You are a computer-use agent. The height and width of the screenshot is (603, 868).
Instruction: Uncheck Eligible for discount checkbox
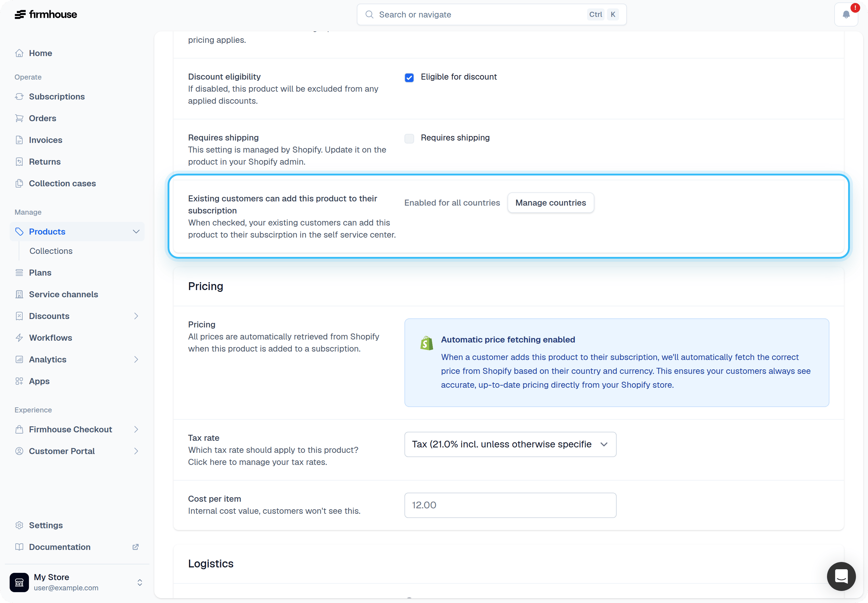[x=409, y=78]
